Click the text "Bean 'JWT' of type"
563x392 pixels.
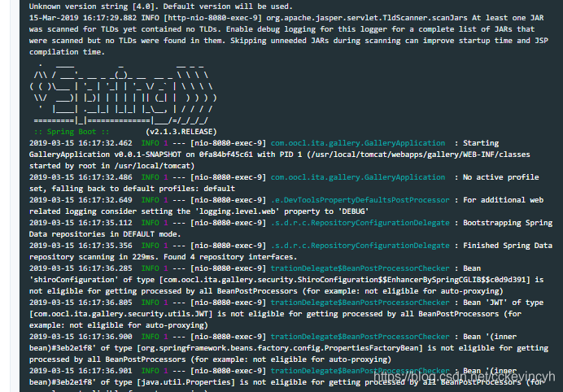[503, 303]
